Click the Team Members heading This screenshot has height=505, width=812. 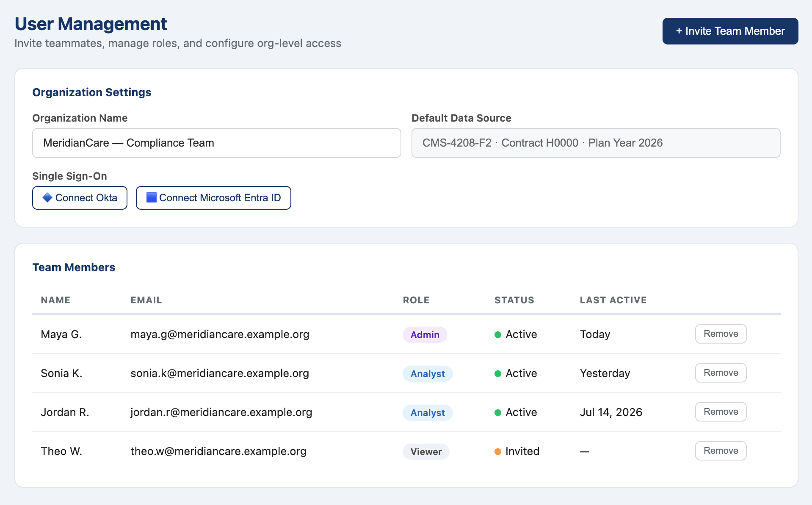coord(74,267)
